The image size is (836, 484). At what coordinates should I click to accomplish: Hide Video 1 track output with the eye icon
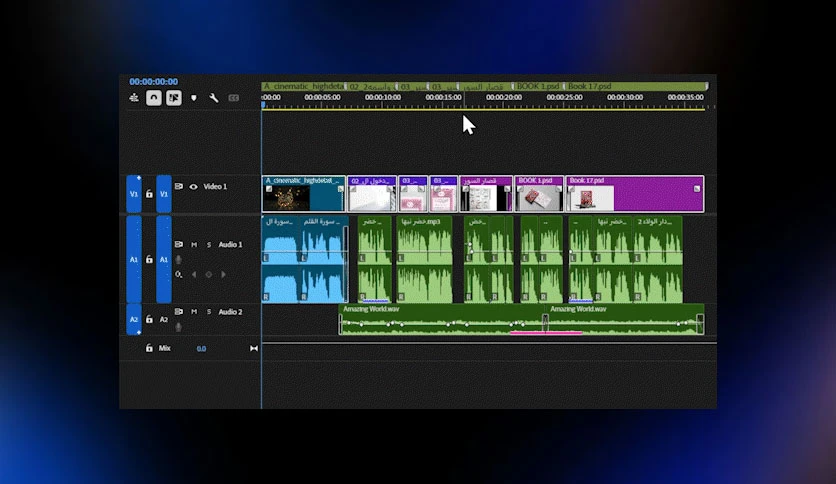pyautogui.click(x=193, y=187)
